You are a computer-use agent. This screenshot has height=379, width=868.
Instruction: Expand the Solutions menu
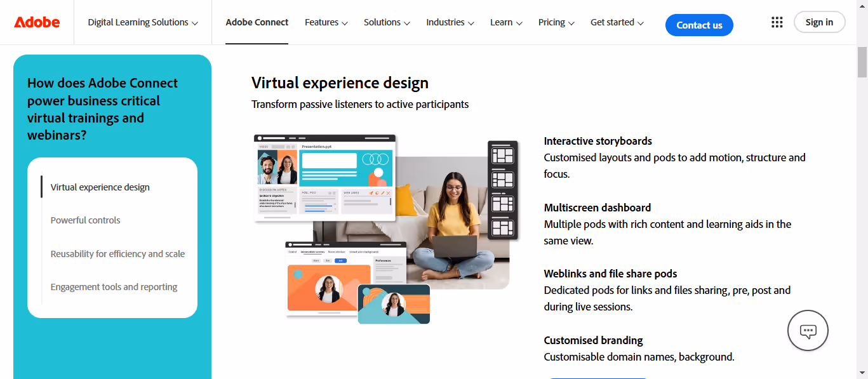[387, 22]
